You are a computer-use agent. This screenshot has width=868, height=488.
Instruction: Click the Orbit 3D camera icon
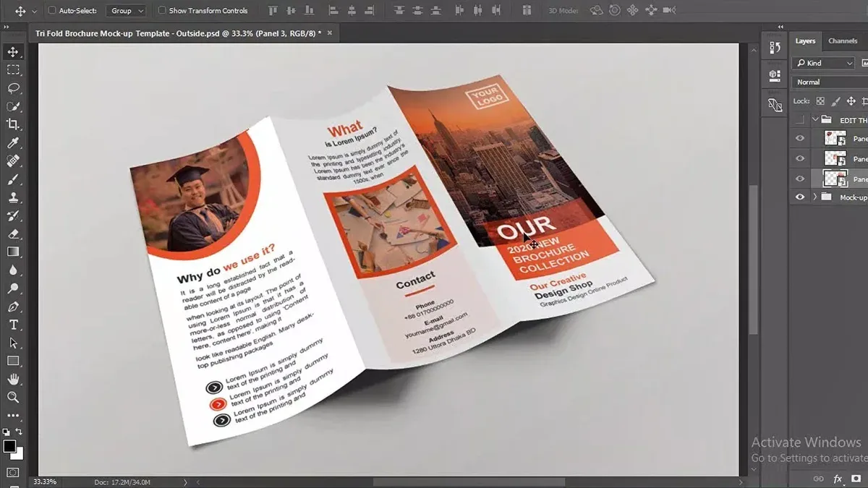(597, 10)
